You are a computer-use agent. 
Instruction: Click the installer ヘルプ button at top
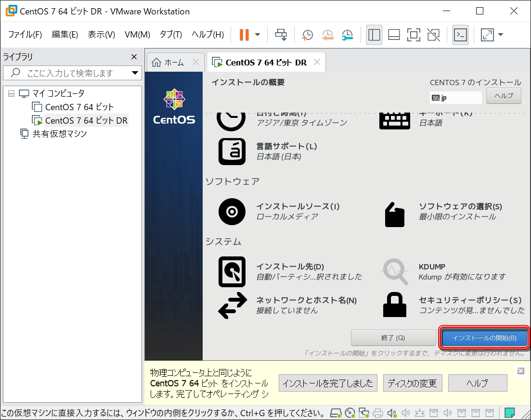(504, 96)
